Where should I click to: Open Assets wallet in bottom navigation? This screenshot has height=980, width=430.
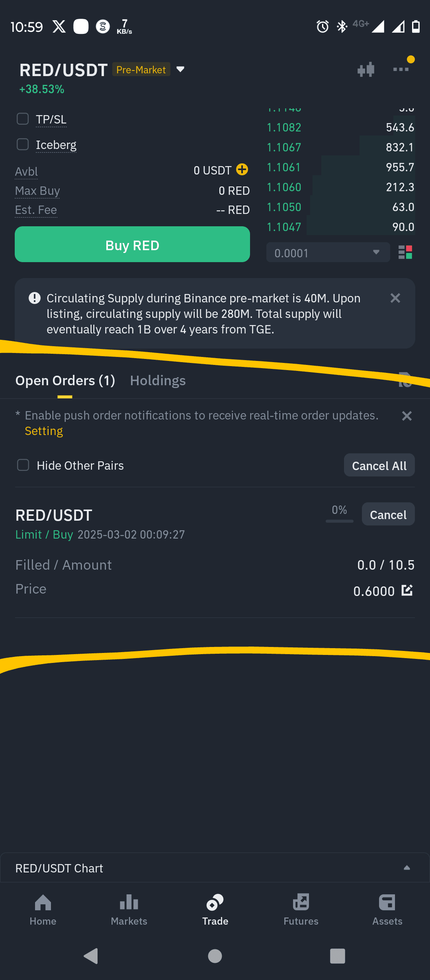point(387,910)
